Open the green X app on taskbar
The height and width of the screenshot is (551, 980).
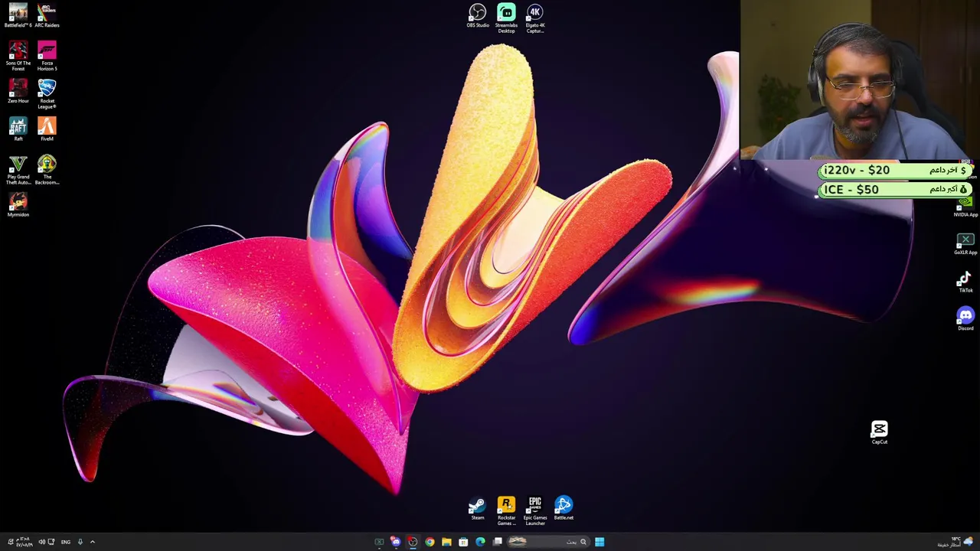(x=379, y=542)
